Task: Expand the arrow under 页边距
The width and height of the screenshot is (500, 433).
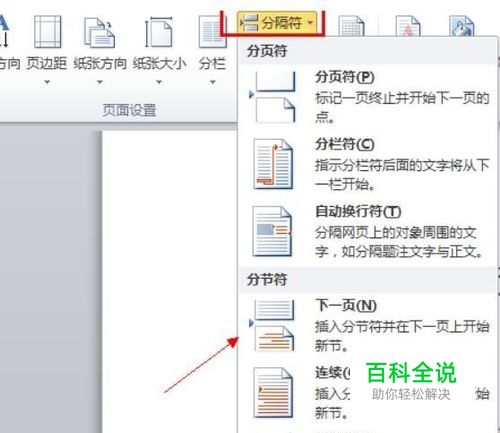Action: click(x=47, y=82)
